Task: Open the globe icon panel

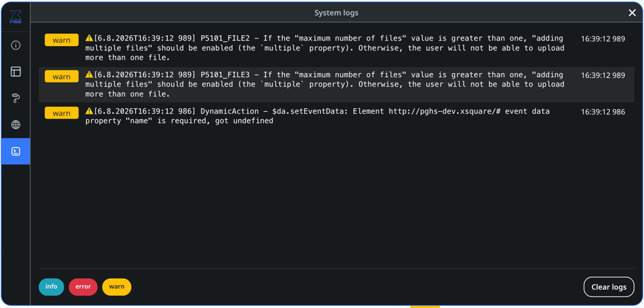Action: coord(16,125)
